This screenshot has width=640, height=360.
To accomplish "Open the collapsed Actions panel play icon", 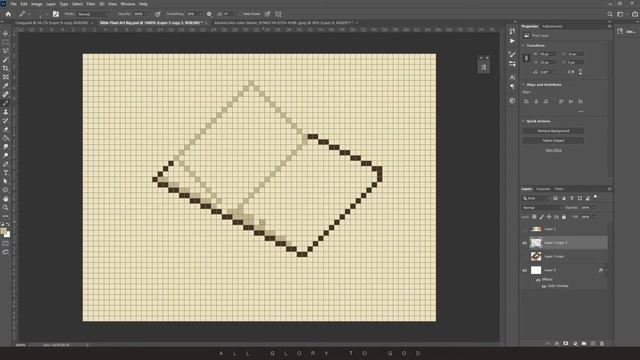I will [x=512, y=41].
